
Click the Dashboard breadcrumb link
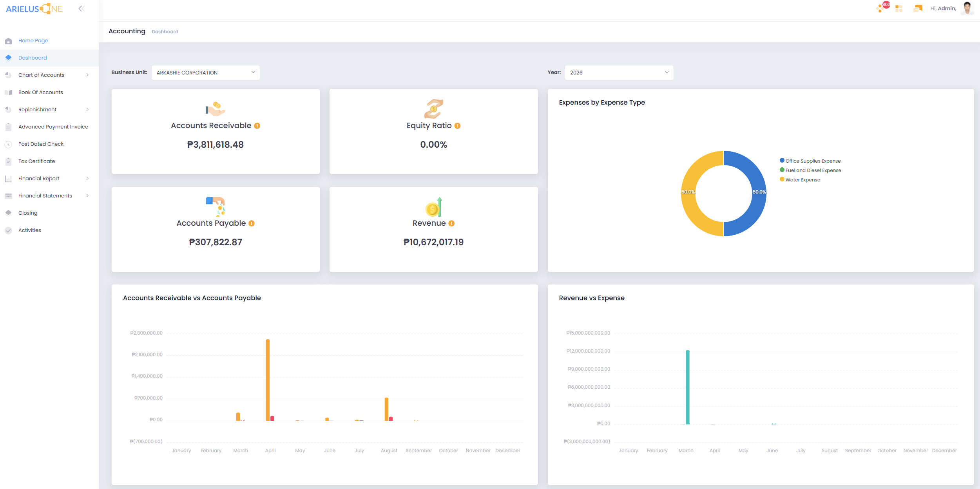(x=165, y=32)
